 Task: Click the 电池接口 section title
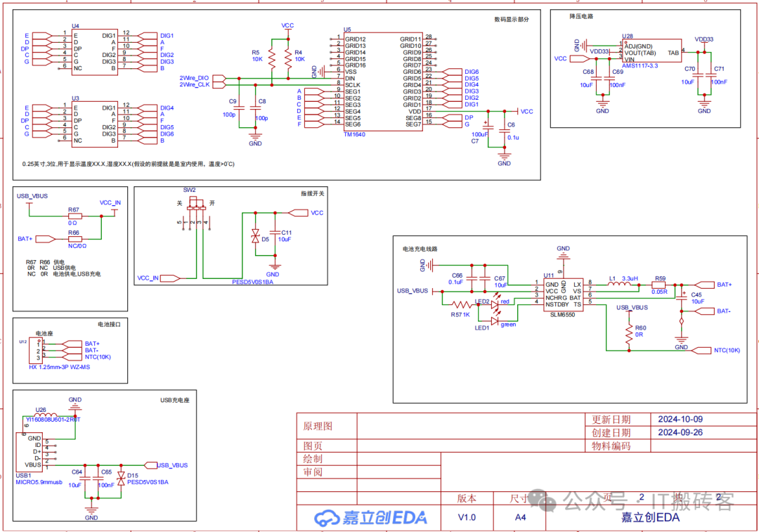coord(109,325)
